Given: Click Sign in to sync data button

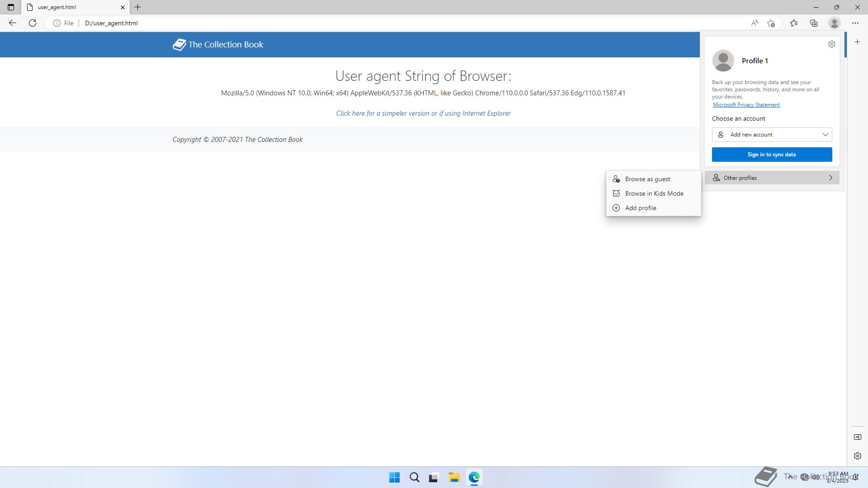Looking at the screenshot, I should pos(772,155).
